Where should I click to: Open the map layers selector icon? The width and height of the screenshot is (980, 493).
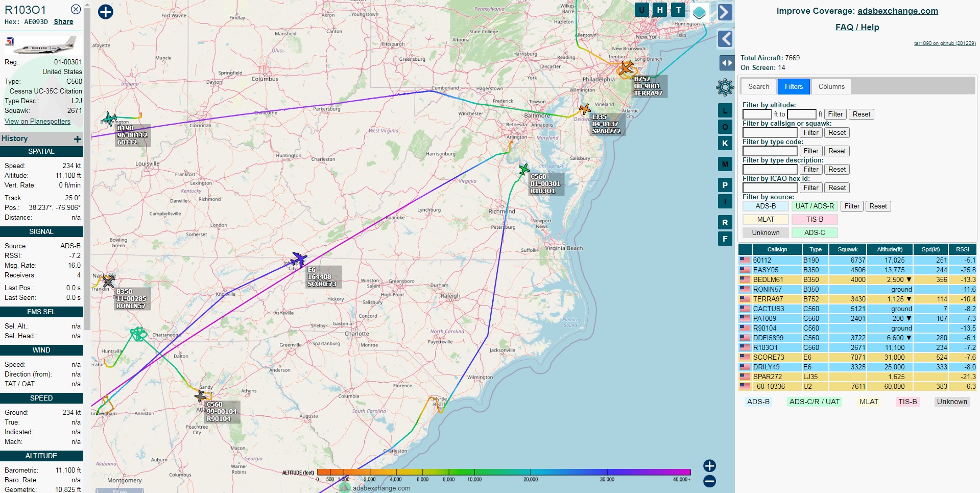[x=700, y=12]
